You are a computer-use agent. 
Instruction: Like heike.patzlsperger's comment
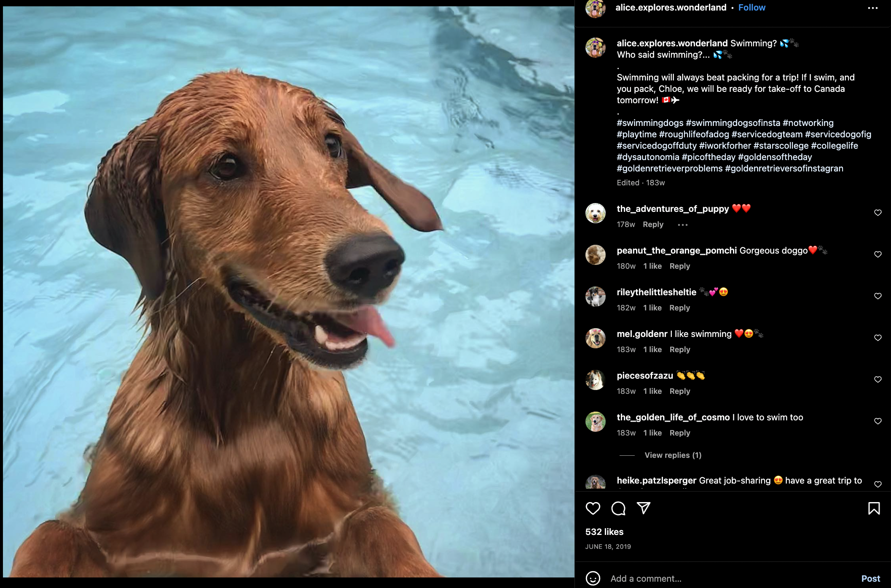878,484
